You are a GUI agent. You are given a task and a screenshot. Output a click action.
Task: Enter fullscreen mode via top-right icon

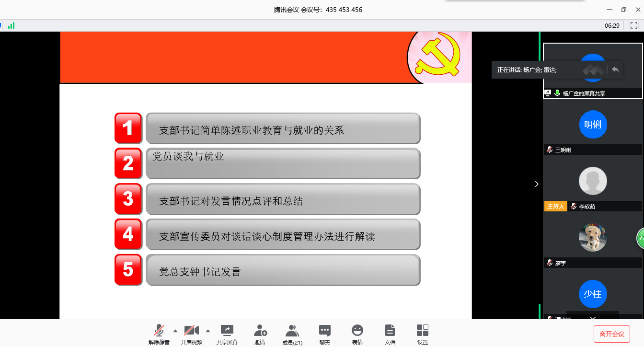(x=633, y=25)
